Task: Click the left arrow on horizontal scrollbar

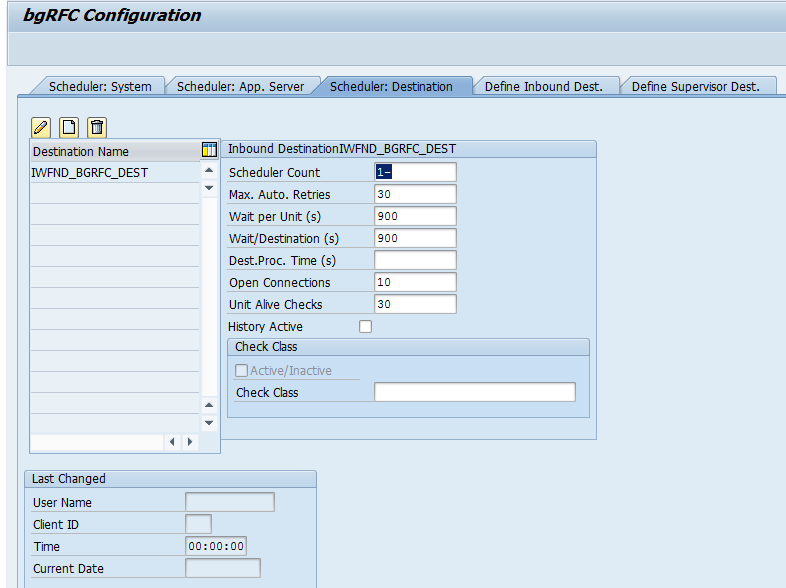Action: click(172, 441)
